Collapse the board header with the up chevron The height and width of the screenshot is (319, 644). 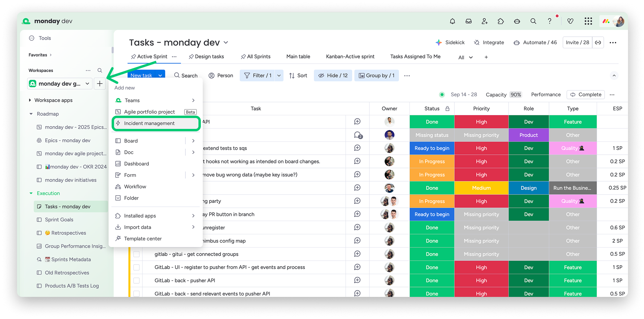[614, 75]
